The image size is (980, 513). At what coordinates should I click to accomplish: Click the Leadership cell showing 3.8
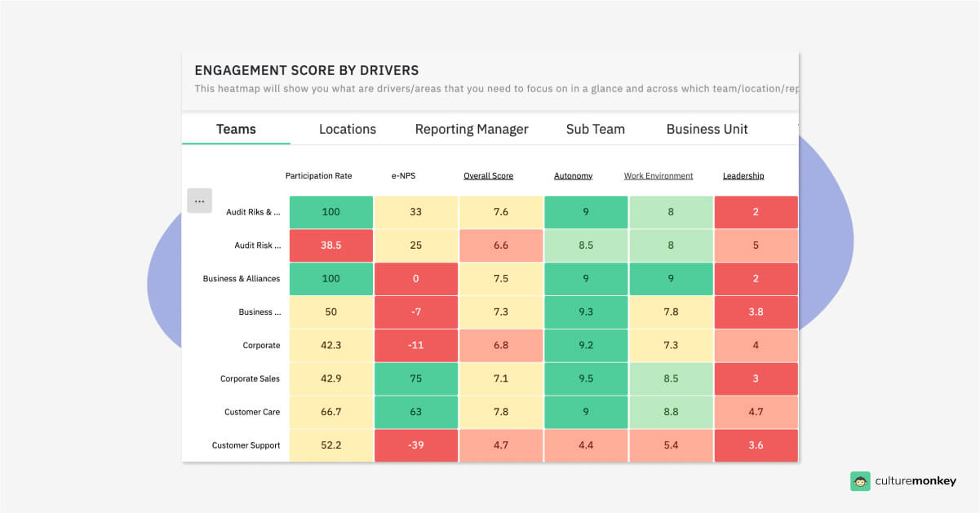[756, 312]
